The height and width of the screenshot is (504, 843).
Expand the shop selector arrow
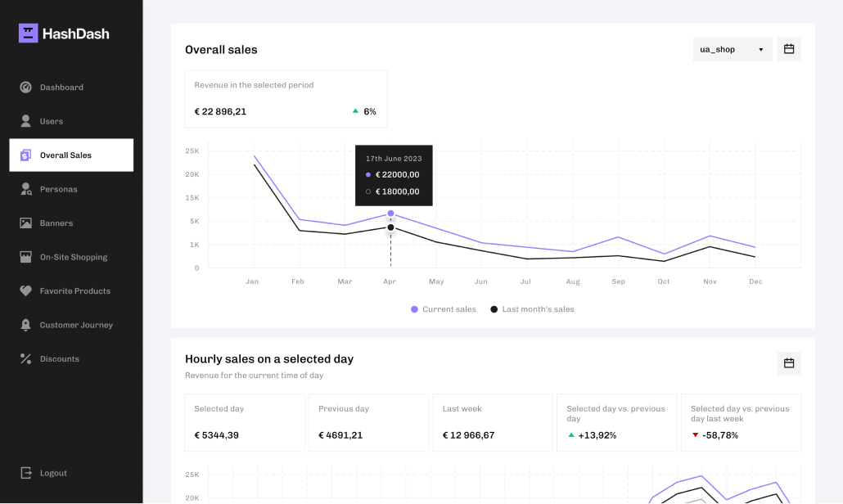(x=760, y=49)
